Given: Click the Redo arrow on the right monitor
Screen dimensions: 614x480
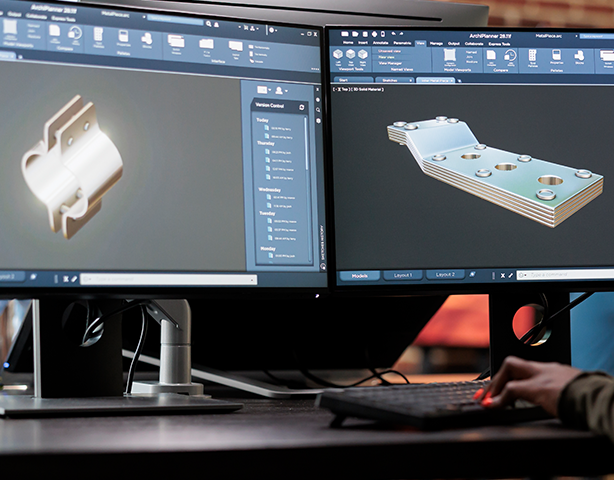Looking at the screenshot, I should (x=403, y=34).
